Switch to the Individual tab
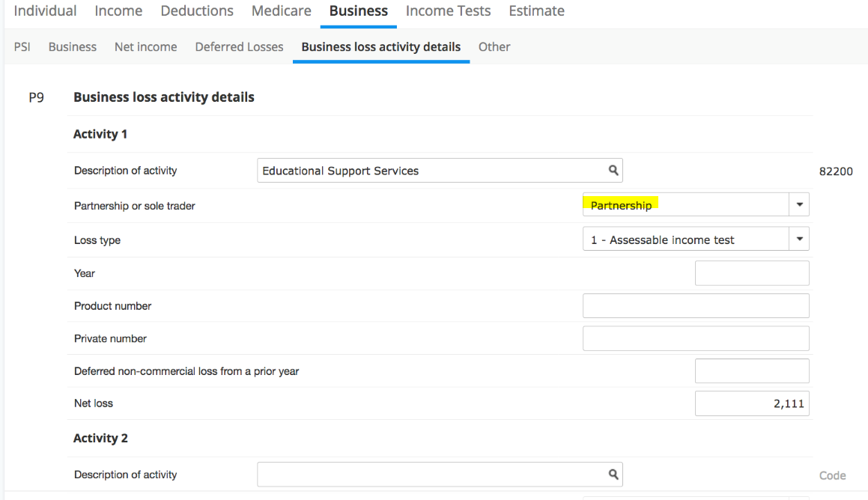This screenshot has height=500, width=868. [46, 11]
